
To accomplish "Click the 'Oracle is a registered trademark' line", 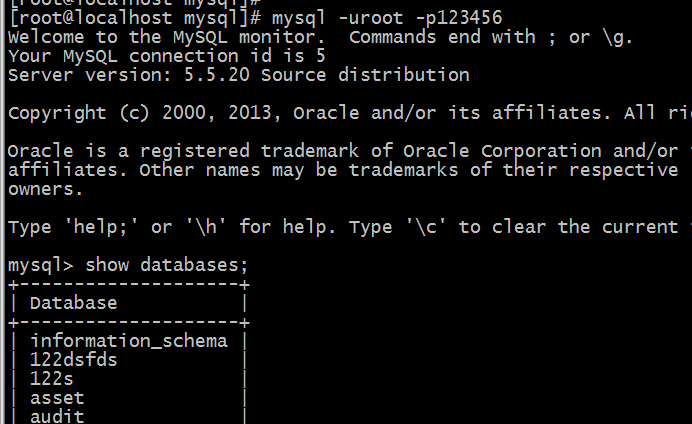I will (350, 151).
